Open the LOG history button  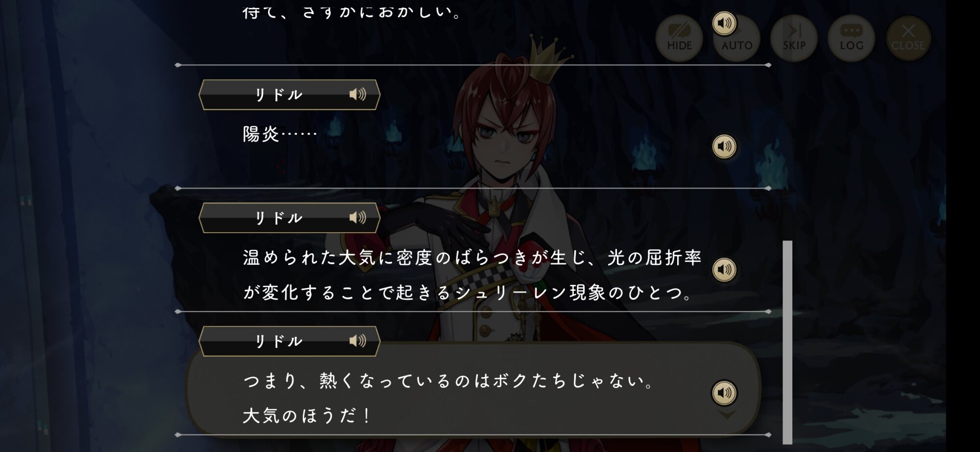851,38
